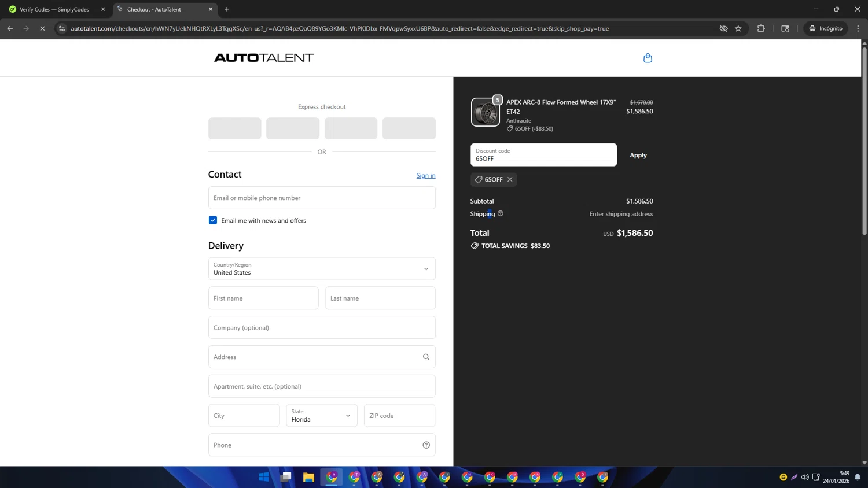Screen dimensions: 868x488
Task: Expand the State dropdown showing Florida
Action: coord(322,415)
